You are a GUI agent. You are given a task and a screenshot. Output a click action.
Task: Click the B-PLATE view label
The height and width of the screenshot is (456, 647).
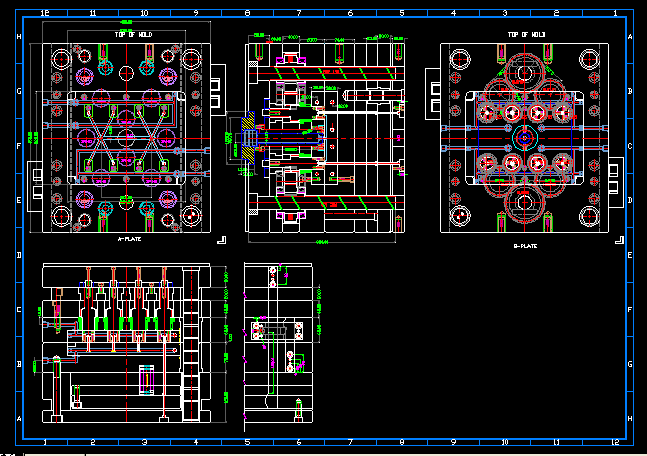click(x=525, y=246)
